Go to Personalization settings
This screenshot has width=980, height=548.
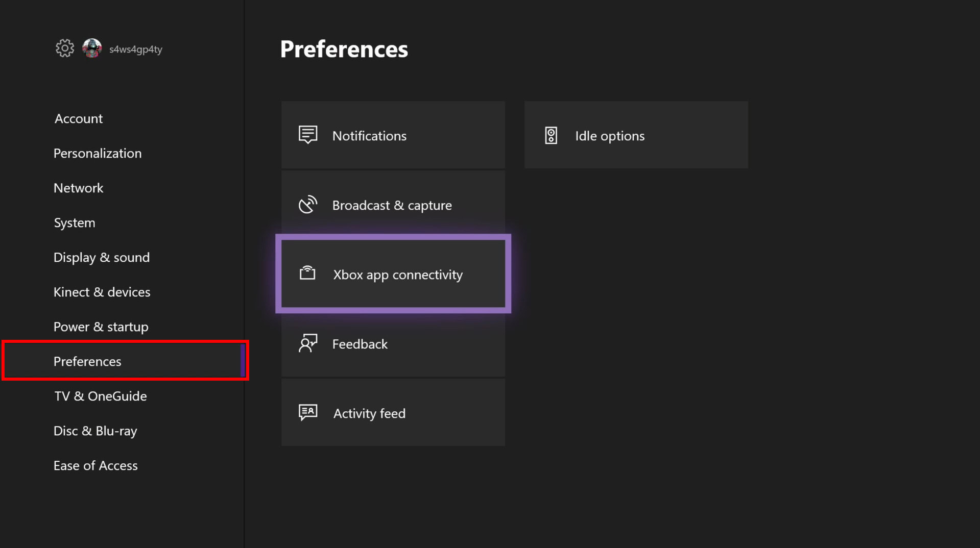98,153
